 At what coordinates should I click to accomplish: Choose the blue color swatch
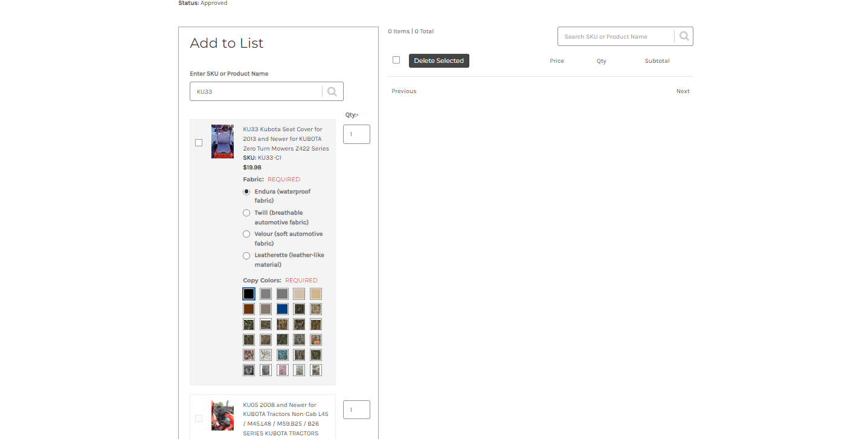pos(282,309)
